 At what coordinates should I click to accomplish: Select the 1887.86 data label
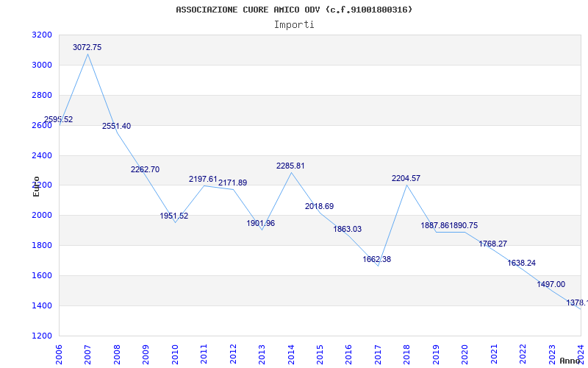[435, 225]
